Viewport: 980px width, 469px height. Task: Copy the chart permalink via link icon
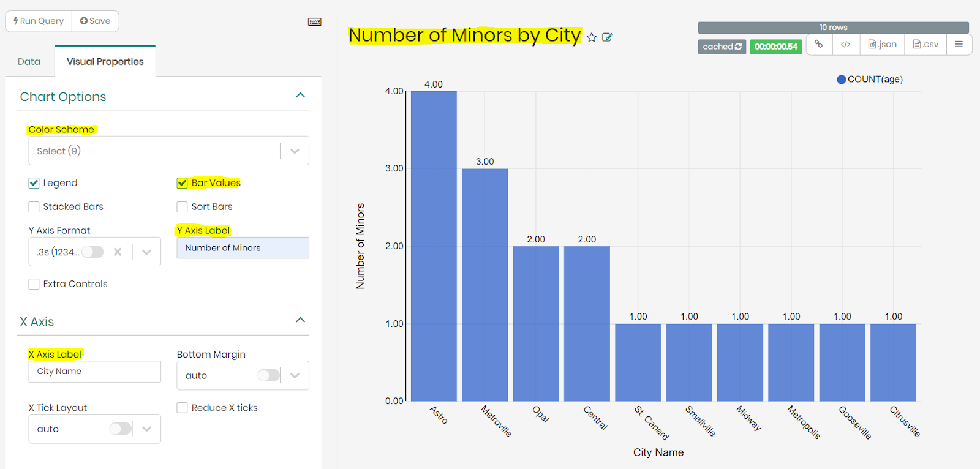pos(819,45)
